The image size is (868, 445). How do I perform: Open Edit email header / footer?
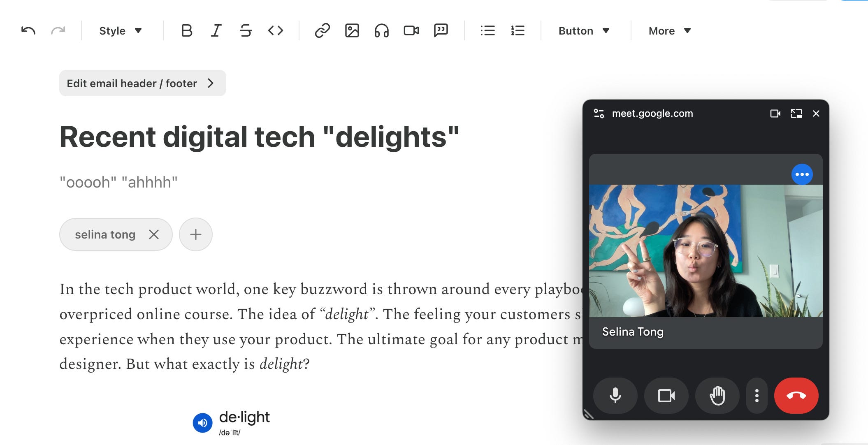(142, 83)
